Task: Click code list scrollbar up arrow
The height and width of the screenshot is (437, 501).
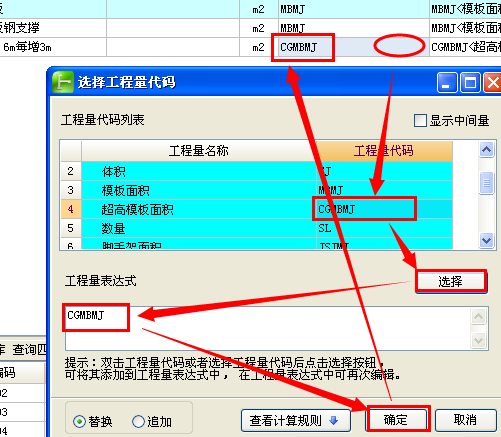Action: click(486, 150)
